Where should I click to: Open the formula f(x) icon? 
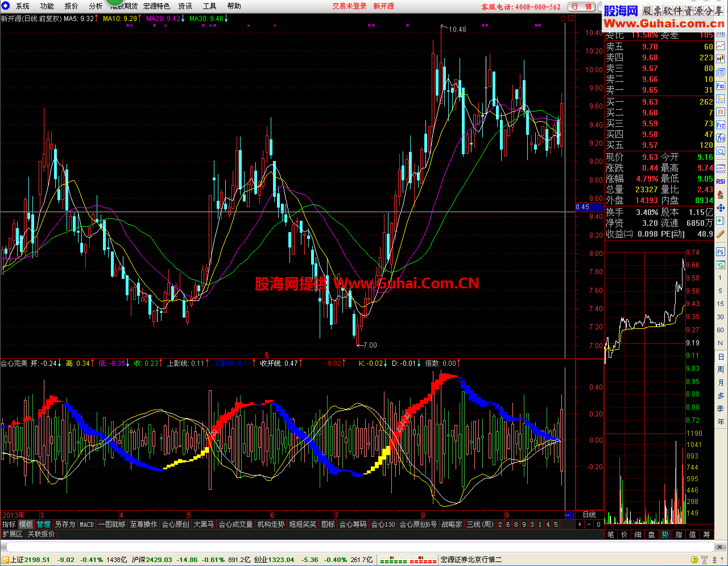721,137
